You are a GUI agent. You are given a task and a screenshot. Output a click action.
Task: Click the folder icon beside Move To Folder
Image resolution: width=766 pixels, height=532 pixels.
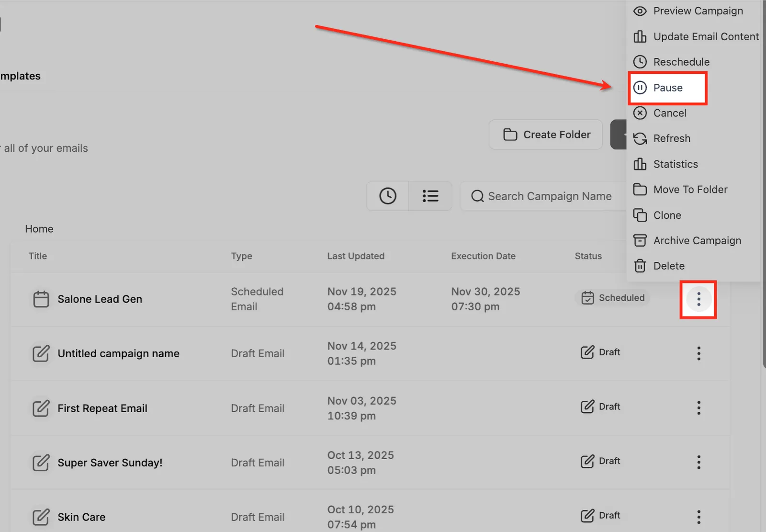click(640, 190)
